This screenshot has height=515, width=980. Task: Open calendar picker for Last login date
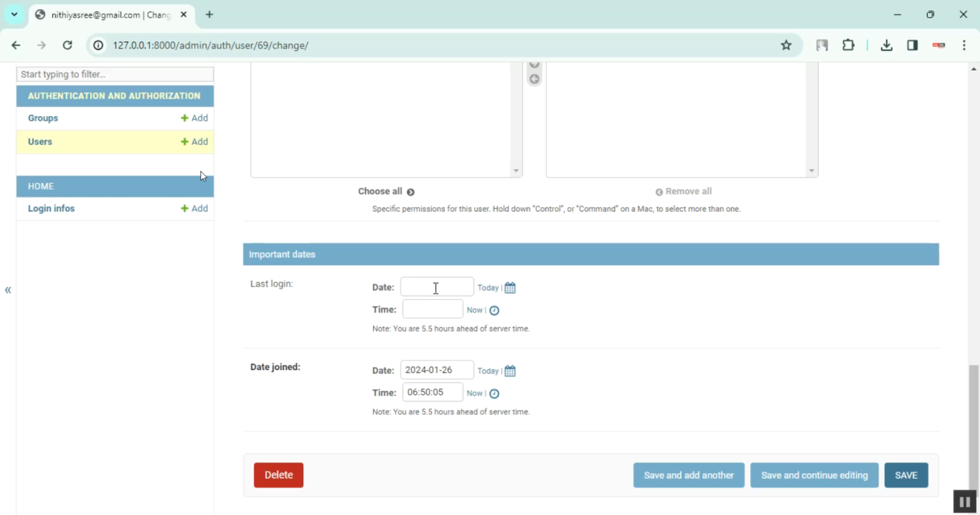pos(510,288)
